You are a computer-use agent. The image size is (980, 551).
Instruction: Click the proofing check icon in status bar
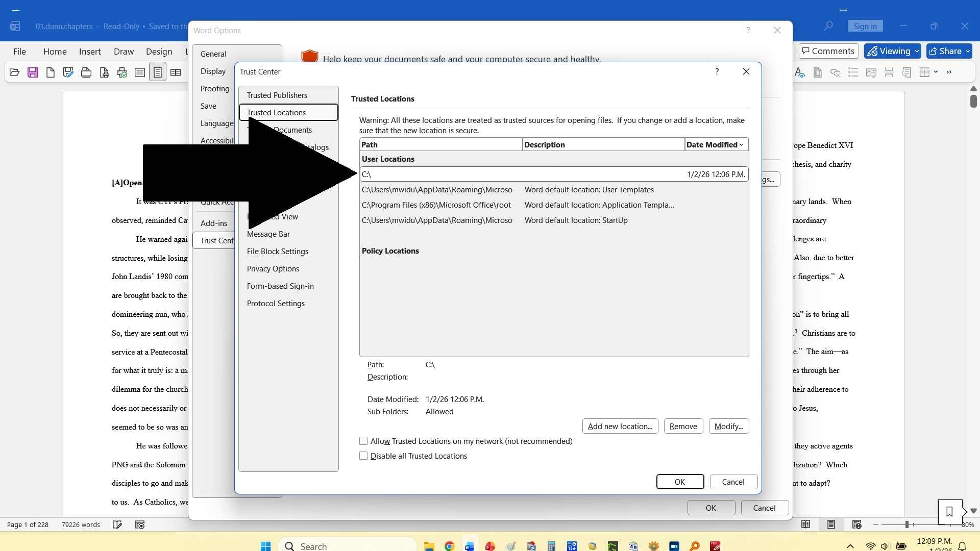coord(117,524)
